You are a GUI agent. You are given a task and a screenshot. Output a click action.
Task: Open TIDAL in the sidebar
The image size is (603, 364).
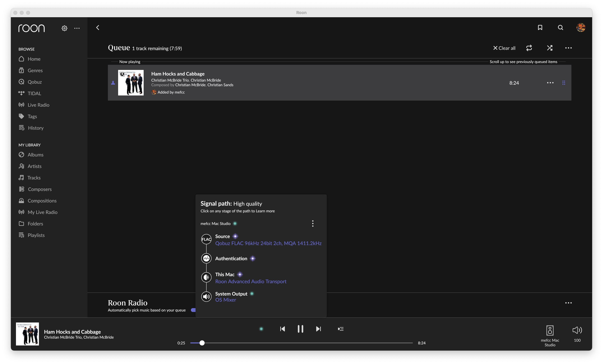point(30,94)
